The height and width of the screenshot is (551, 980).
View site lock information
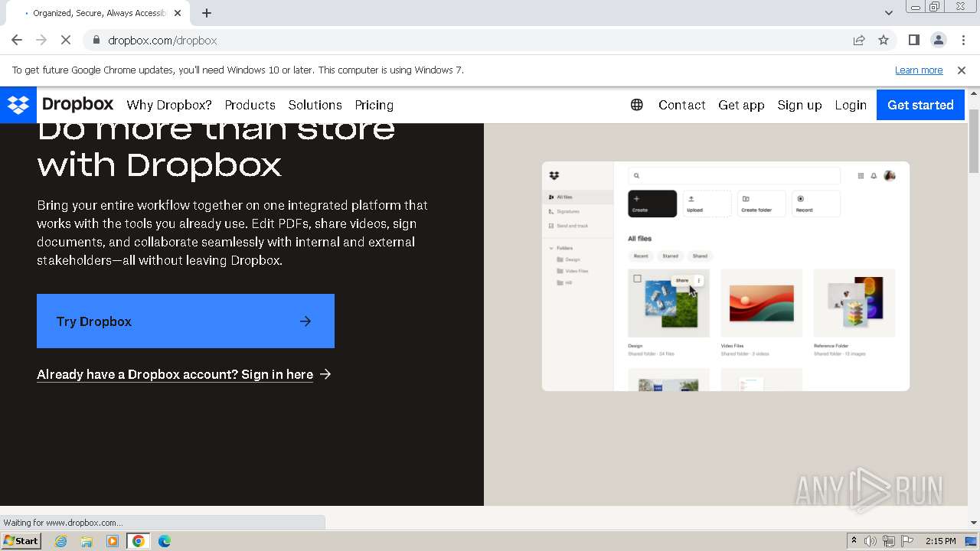coord(96,41)
